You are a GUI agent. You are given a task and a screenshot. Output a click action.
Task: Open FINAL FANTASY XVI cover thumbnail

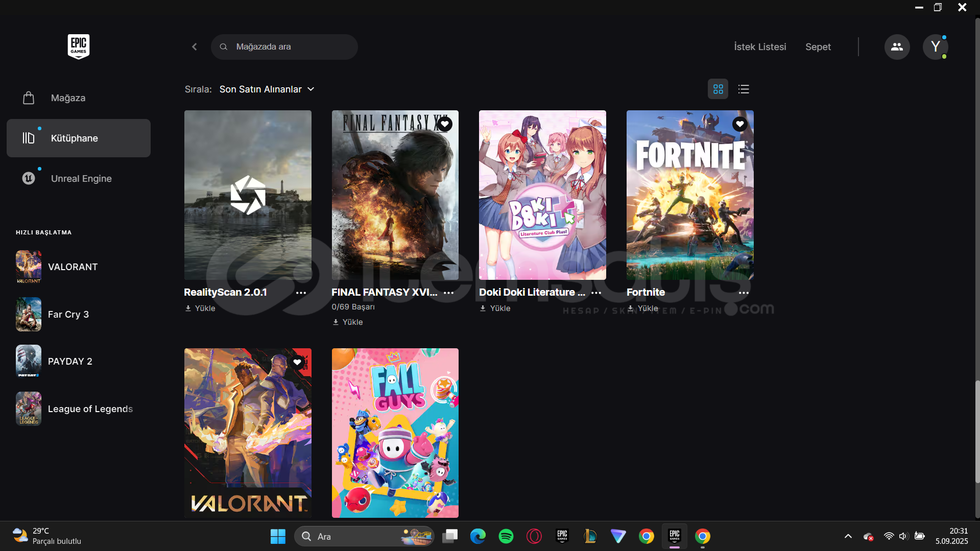point(395,195)
